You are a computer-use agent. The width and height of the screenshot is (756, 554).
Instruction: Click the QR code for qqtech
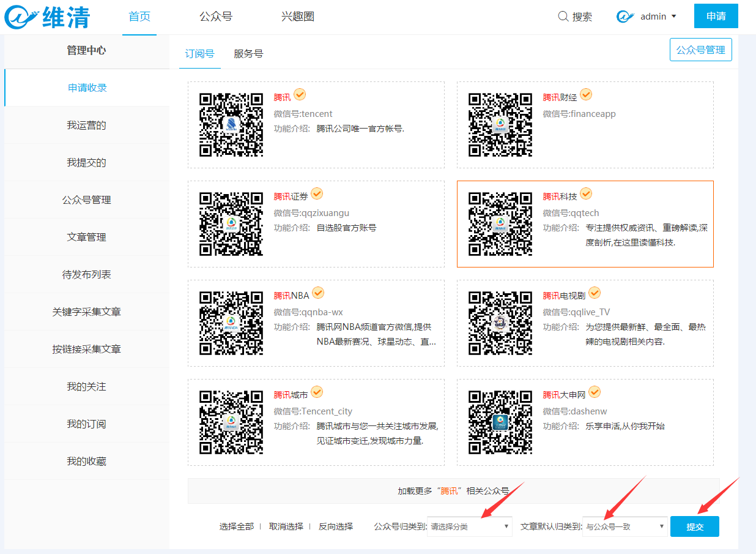coord(500,224)
